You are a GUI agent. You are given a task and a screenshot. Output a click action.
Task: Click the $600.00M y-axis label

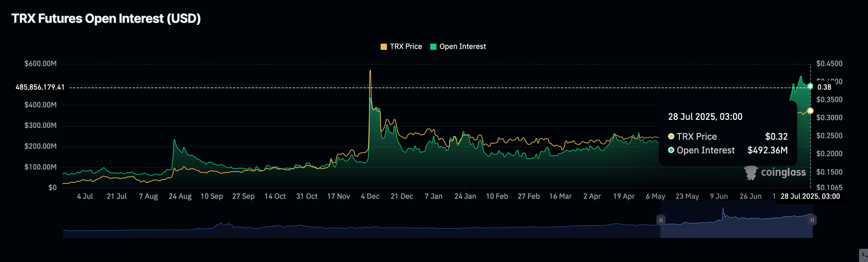[41, 64]
